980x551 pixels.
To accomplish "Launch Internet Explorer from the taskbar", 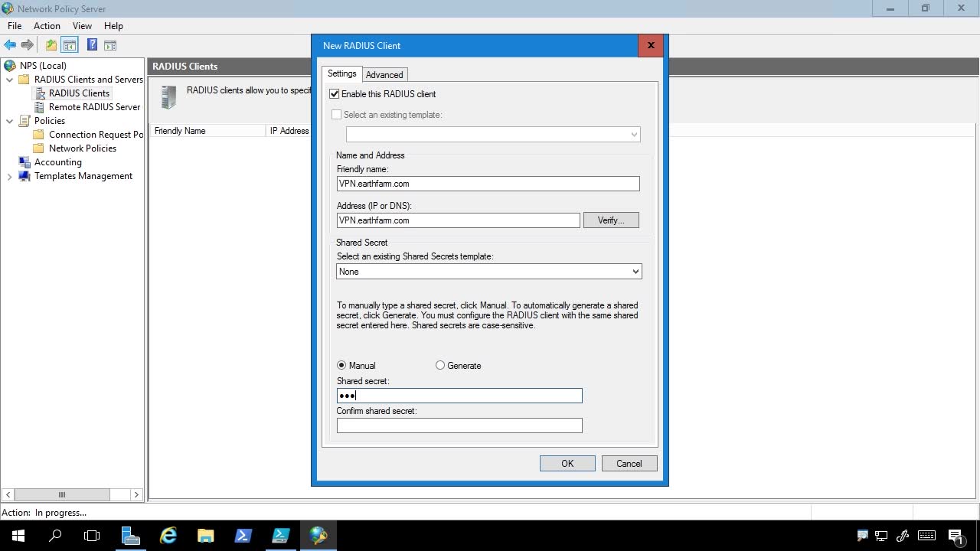I will (168, 536).
